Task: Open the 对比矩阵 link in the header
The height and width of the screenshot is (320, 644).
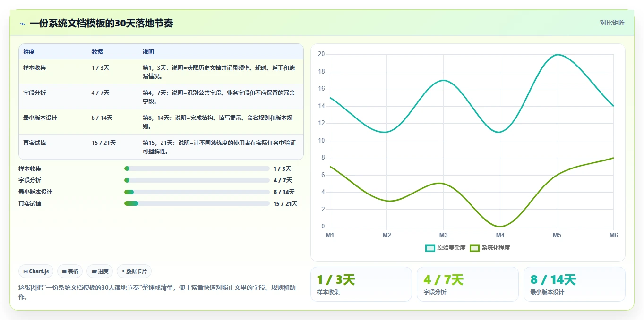Action: click(x=612, y=23)
